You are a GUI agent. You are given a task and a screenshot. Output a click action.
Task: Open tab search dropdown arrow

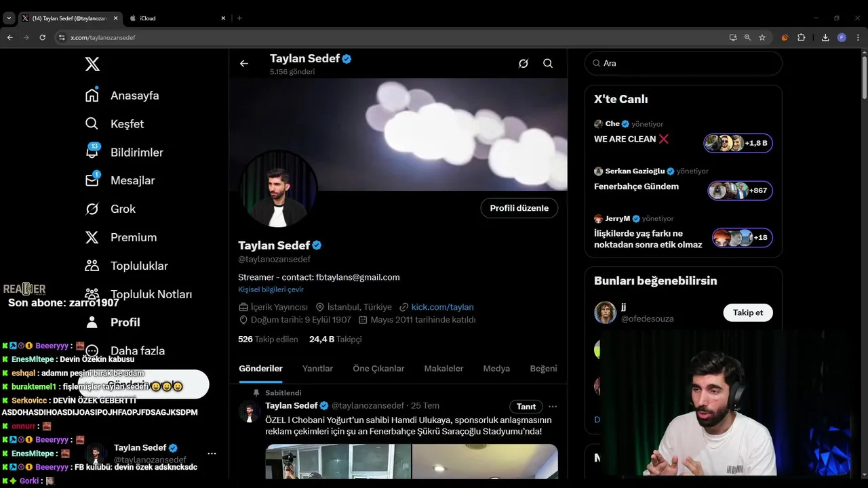pyautogui.click(x=9, y=18)
